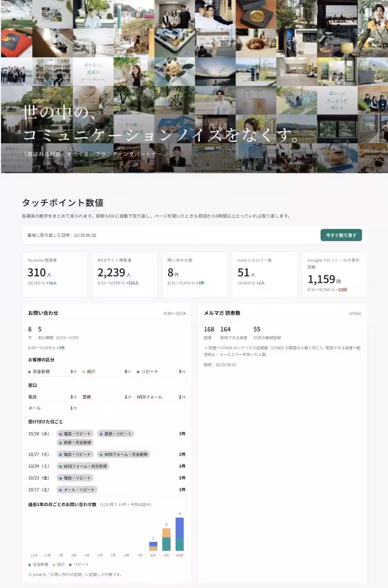
Task: Click the メール・リピート tag in the 10/17 row
Action: [x=77, y=489]
